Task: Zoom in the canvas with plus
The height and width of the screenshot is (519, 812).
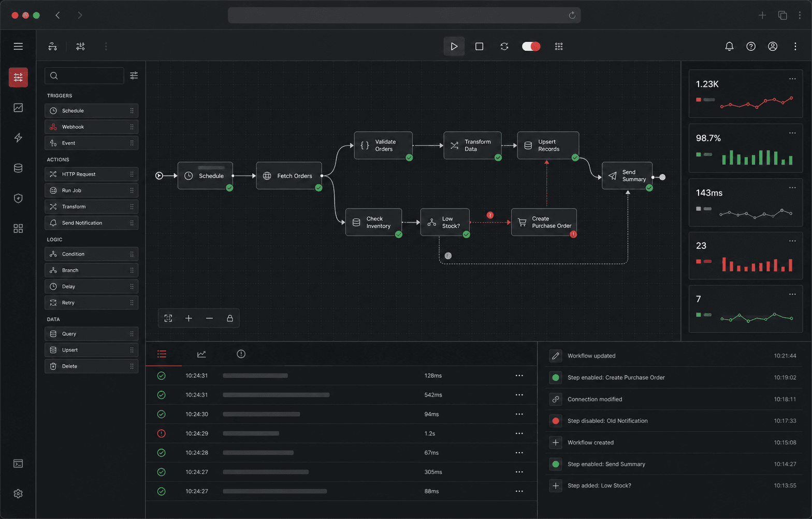Action: pyautogui.click(x=189, y=318)
